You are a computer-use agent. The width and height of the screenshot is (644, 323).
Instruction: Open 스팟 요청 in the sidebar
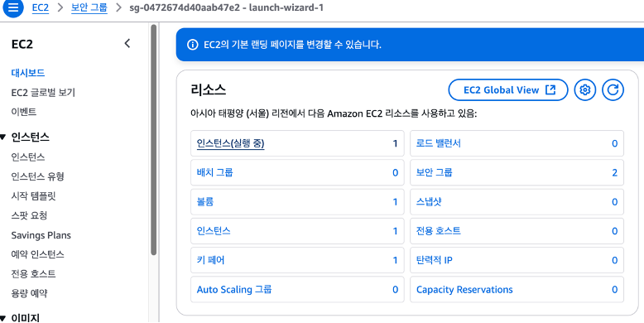[x=29, y=215]
